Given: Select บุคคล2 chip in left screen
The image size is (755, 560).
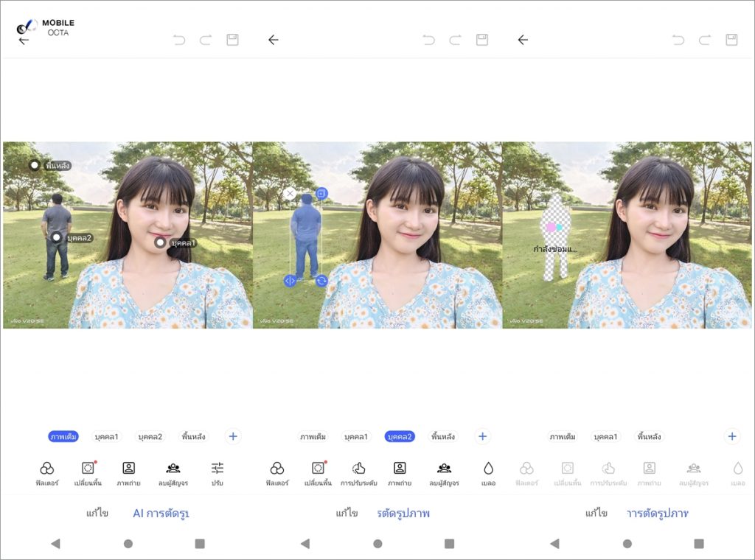Looking at the screenshot, I should 150,437.
